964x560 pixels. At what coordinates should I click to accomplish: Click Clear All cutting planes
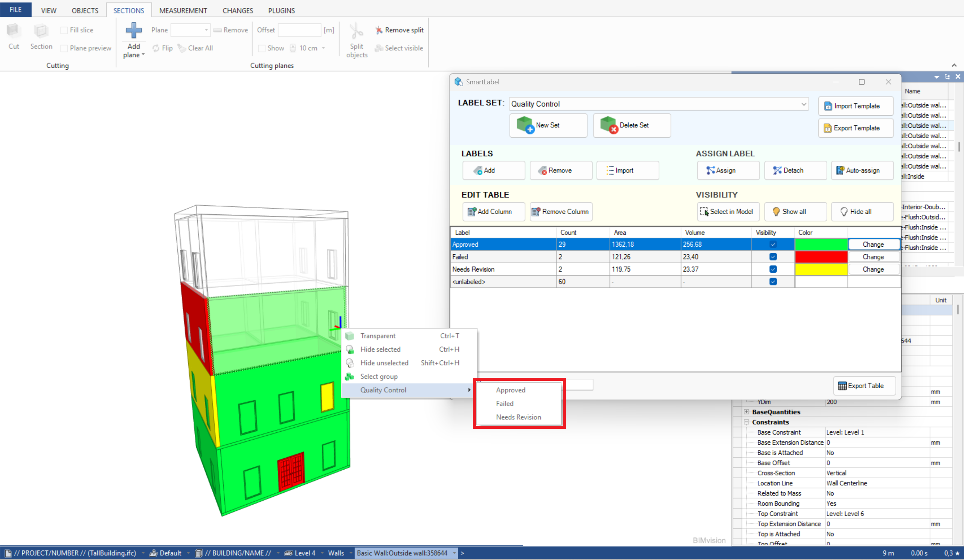(x=195, y=48)
